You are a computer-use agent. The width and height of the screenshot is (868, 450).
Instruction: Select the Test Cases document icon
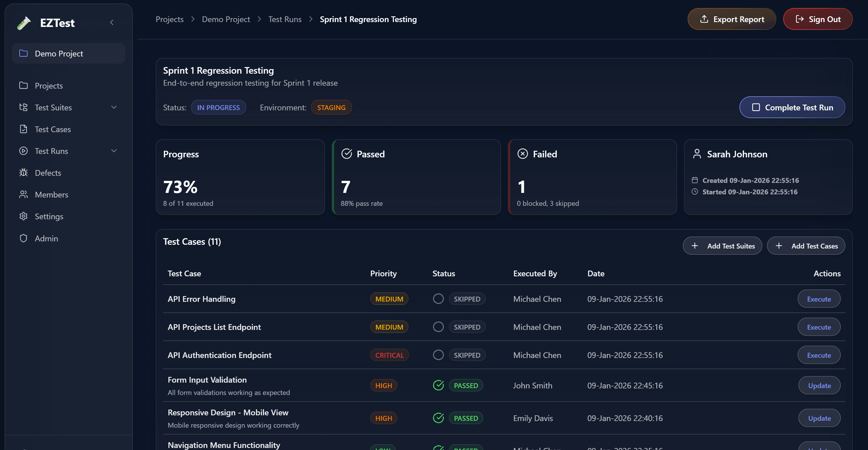23,129
